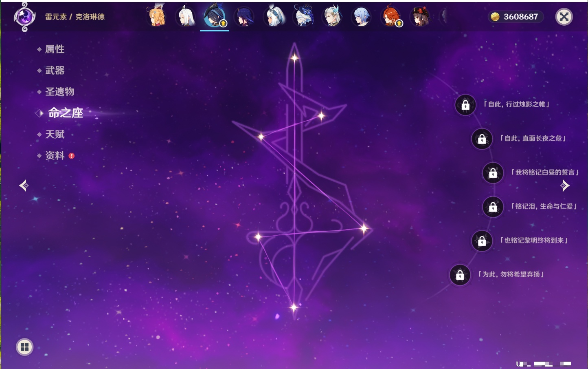This screenshot has width=588, height=369.
Task: Select Clorinde's highlighted portrait with tricorn hat
Action: pos(215,17)
